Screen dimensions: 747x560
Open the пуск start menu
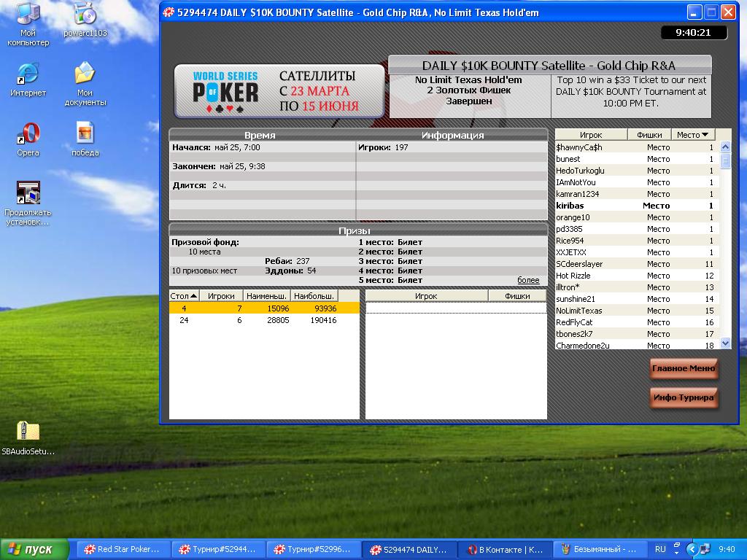pos(34,549)
